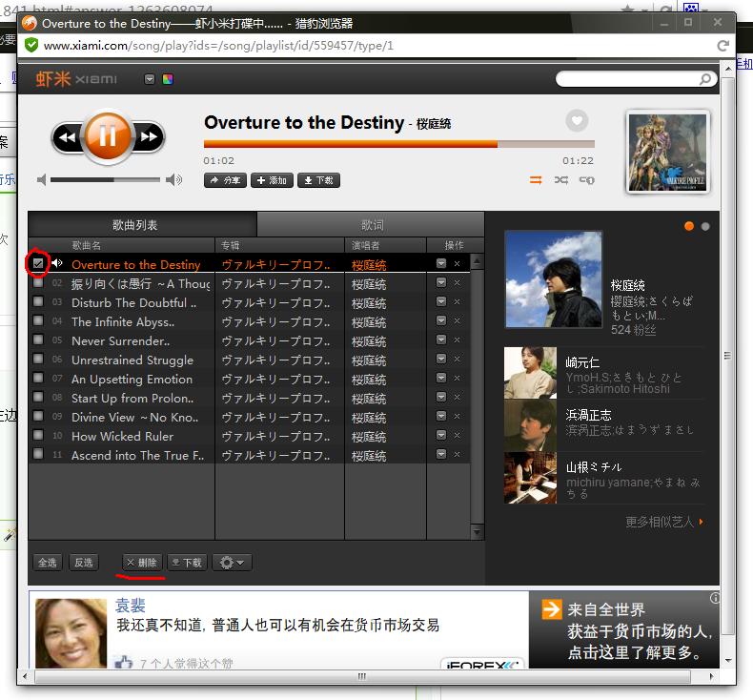This screenshot has width=753, height=700.
Task: Uncheck the Overture to the Destiny checkbox
Action: tap(38, 263)
